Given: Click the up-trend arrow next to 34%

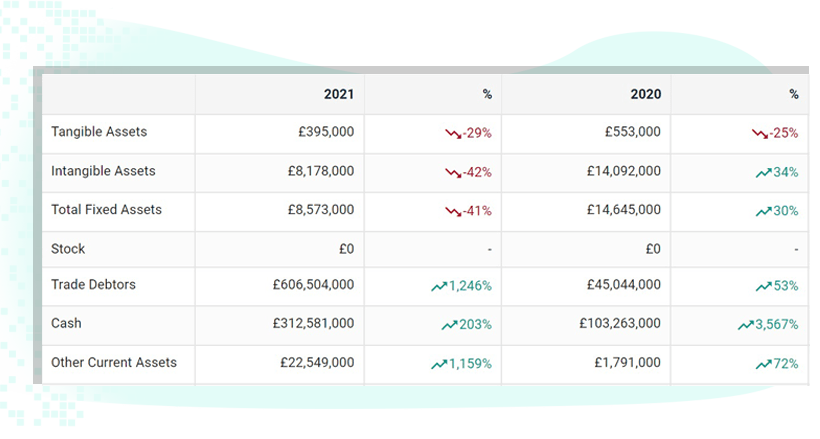Looking at the screenshot, I should (x=764, y=173).
